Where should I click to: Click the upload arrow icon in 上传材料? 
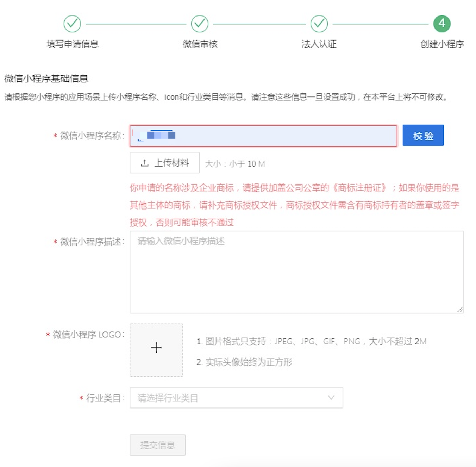pyautogui.click(x=144, y=163)
